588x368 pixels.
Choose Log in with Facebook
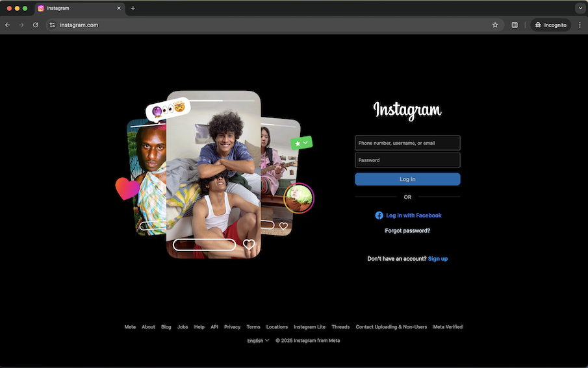(x=408, y=215)
